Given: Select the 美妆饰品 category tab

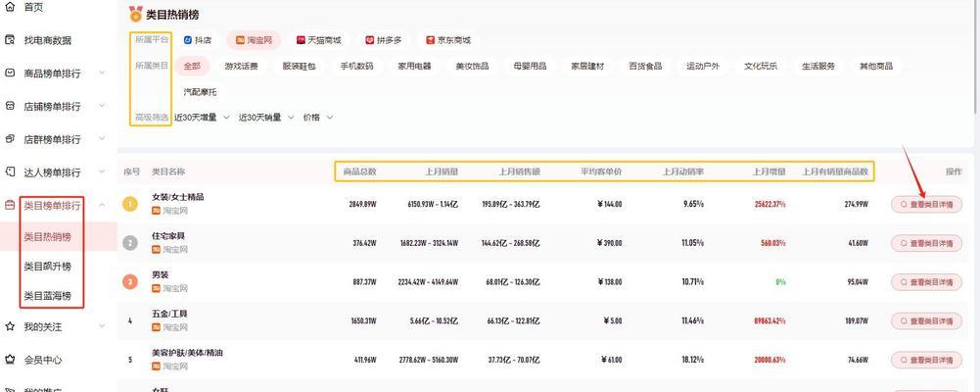Looking at the screenshot, I should click(x=472, y=66).
